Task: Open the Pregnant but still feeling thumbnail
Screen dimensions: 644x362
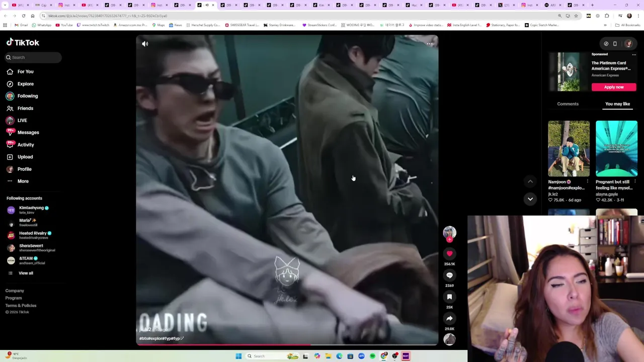Action: click(x=616, y=149)
